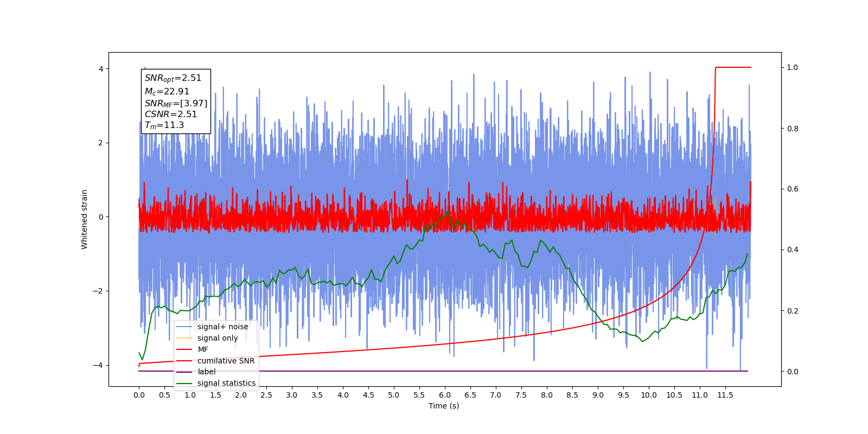Click the 4.0 tick on the time axis
Screen dimensions: 868x434
pos(343,395)
